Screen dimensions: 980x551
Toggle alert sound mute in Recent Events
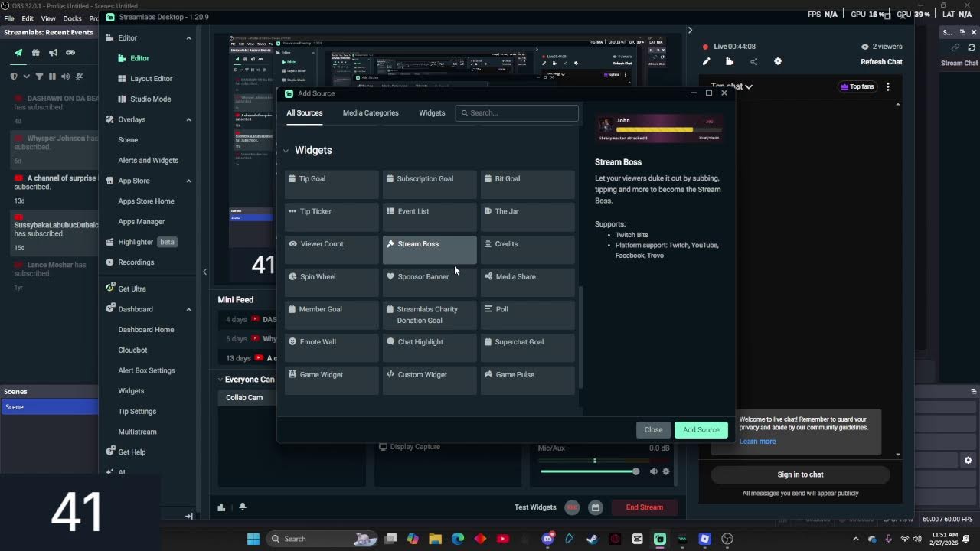tap(65, 77)
